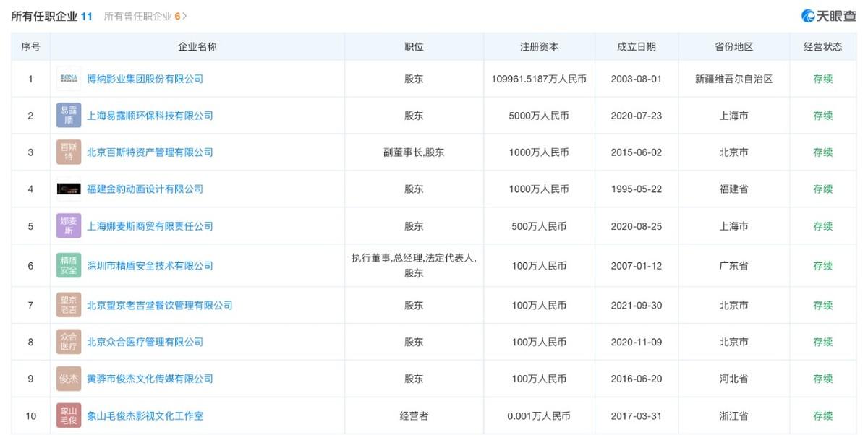Open 深圳市精盾安全技术有限公司 link

(x=150, y=266)
